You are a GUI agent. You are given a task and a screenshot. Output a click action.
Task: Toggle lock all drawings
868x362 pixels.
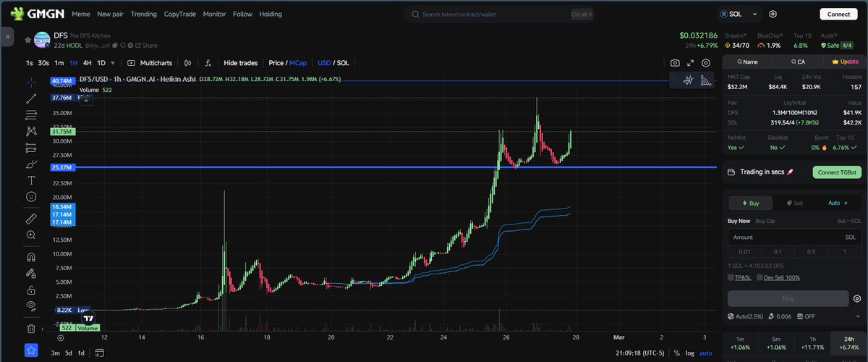tap(31, 290)
